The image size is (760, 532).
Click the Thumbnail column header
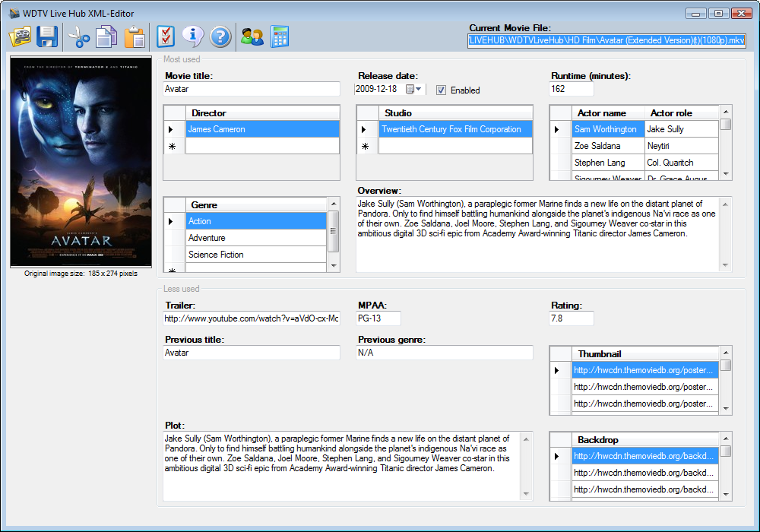[644, 353]
